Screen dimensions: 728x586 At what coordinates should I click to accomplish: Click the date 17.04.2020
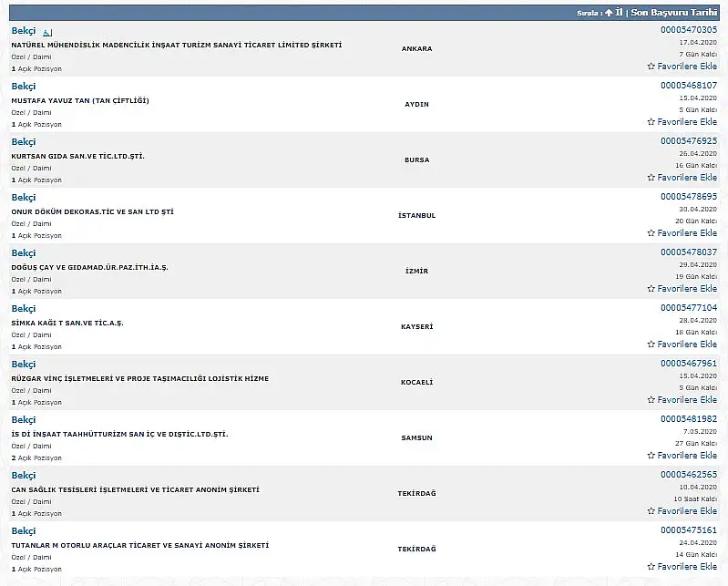click(x=698, y=42)
